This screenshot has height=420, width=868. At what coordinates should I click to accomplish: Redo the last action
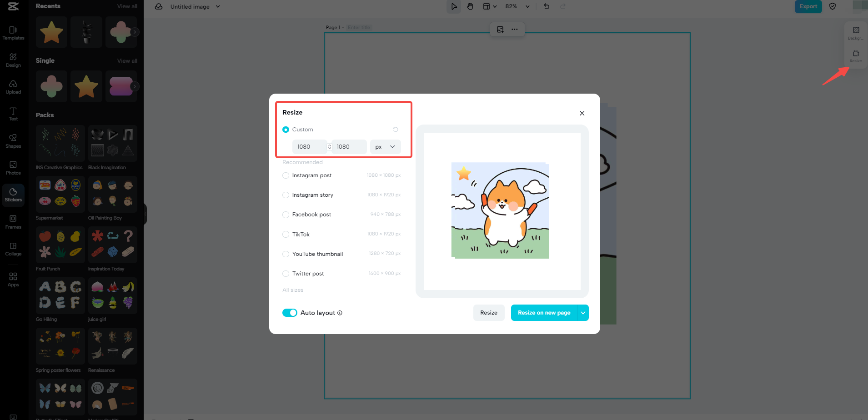(563, 6)
